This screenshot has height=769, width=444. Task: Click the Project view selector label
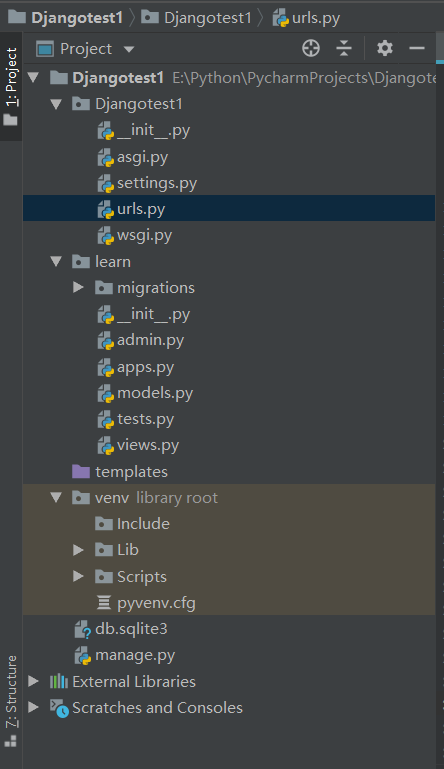coord(86,49)
